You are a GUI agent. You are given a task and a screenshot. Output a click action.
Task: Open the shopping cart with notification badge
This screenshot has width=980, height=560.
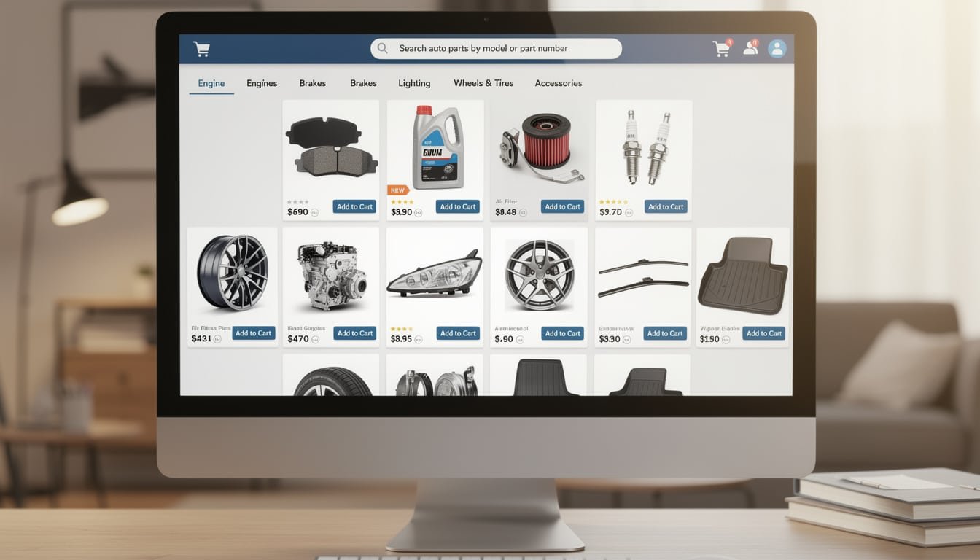(721, 49)
